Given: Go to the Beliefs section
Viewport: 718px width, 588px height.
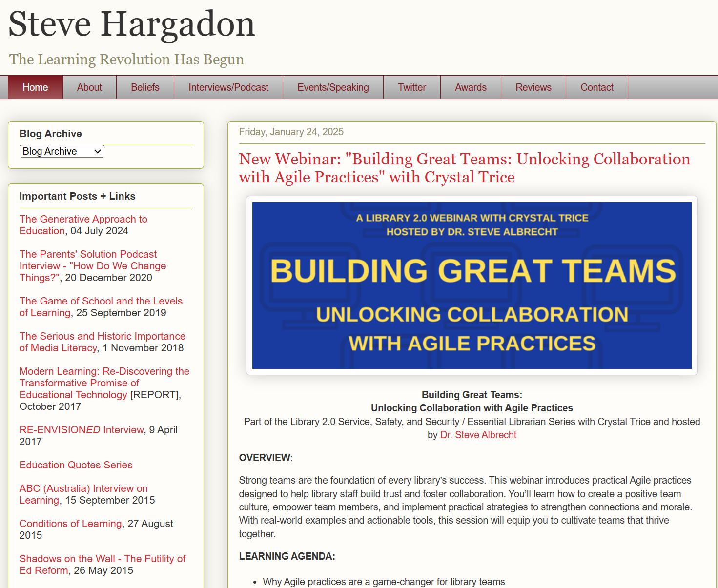Looking at the screenshot, I should (x=145, y=87).
